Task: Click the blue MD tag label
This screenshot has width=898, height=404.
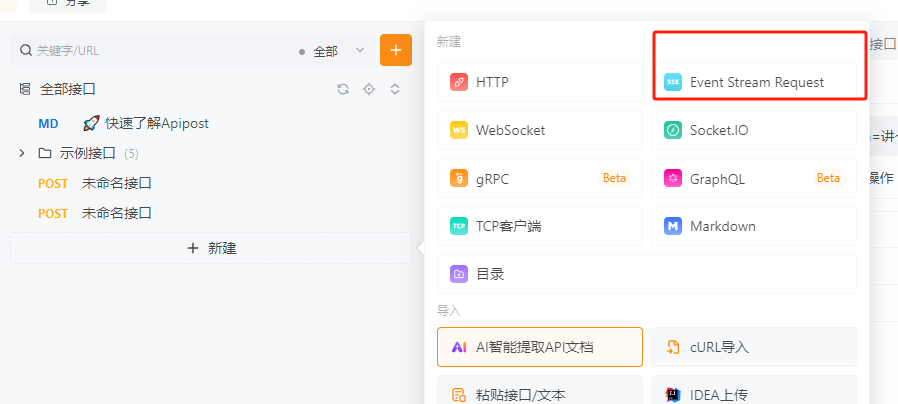Action: (48, 124)
